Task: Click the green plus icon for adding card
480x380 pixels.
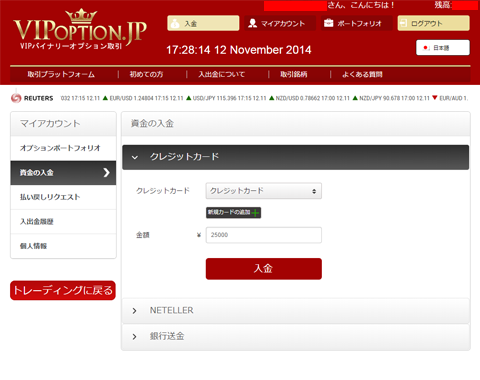Action: 255,213
